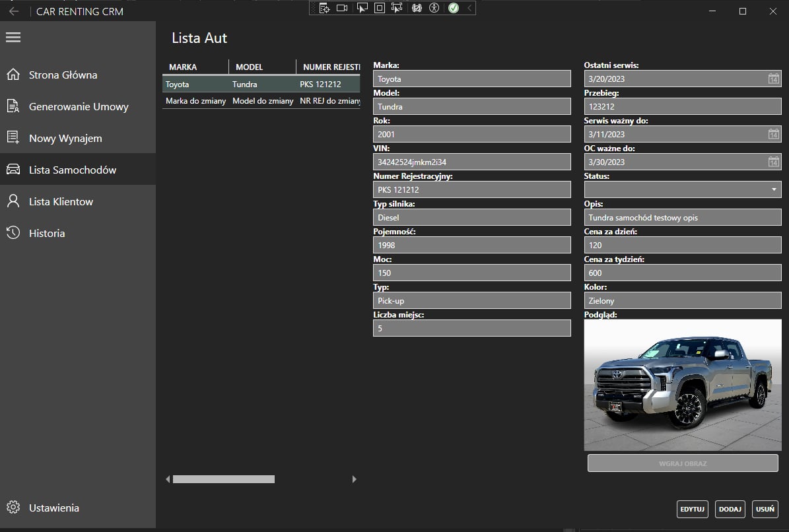Toggle display layout adorners in debug toolbar
Screen dimensions: 789x532
pyautogui.click(x=380, y=8)
